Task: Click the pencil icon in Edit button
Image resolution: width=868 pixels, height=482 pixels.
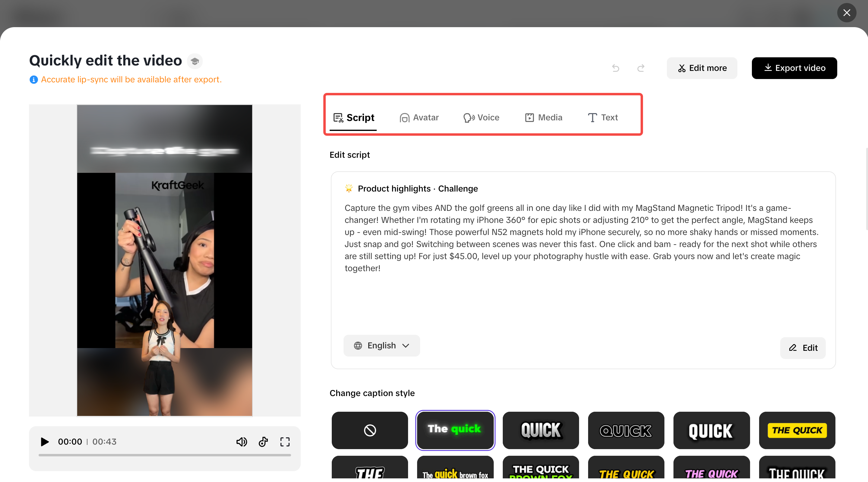Action: point(793,348)
